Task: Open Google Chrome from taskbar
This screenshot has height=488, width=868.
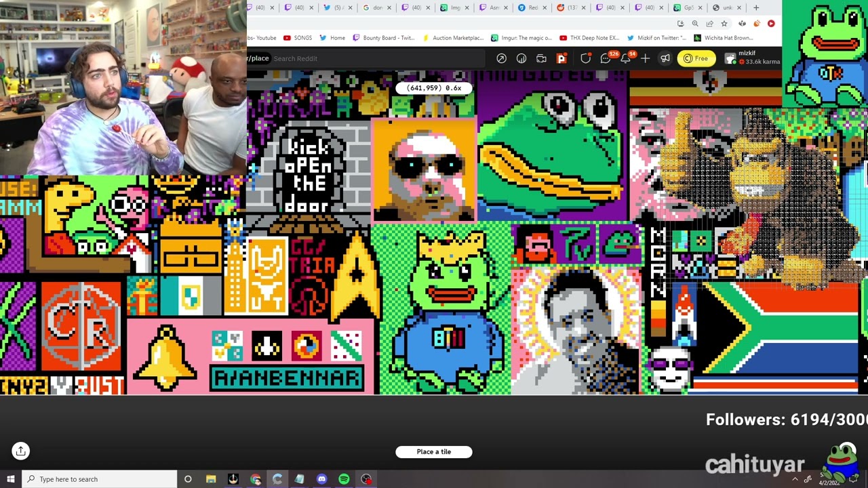Action: pyautogui.click(x=256, y=479)
